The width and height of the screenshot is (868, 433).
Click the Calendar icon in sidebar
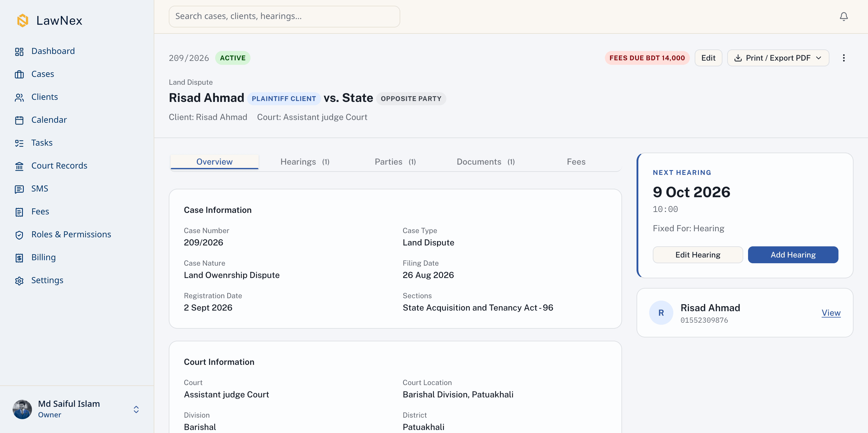point(19,120)
